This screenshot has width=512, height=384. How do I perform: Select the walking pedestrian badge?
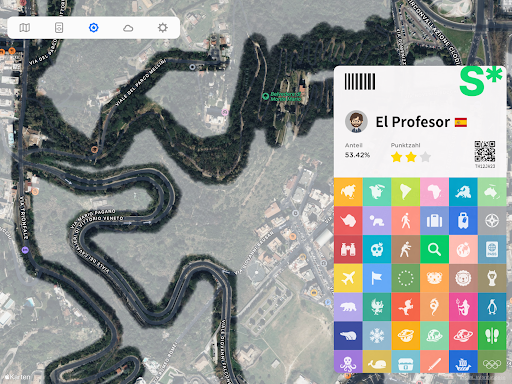tap(406, 221)
